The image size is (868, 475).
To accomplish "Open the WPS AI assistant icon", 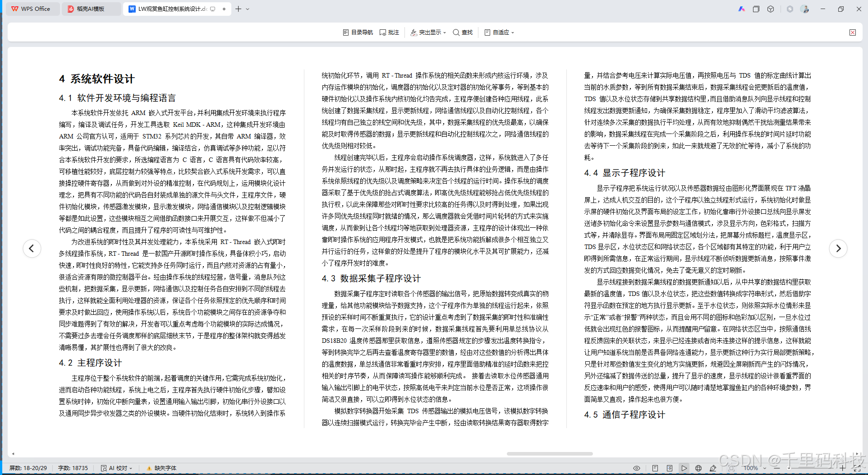I will [x=741, y=9].
